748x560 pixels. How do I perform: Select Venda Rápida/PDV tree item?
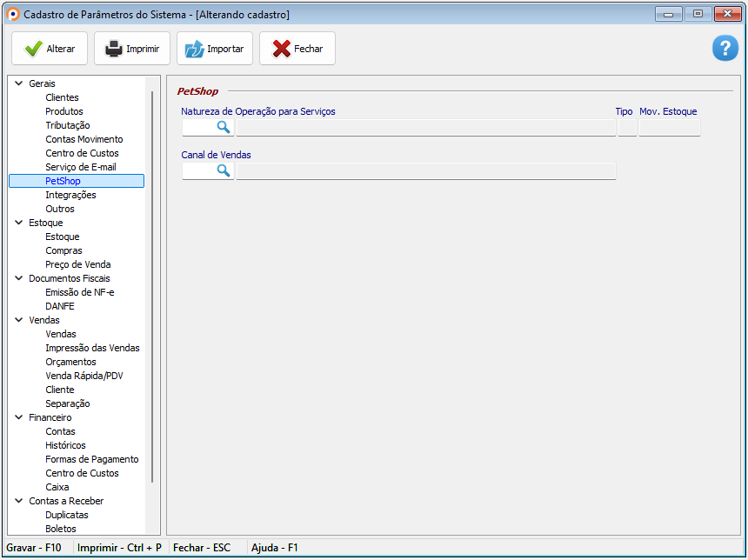(x=83, y=376)
